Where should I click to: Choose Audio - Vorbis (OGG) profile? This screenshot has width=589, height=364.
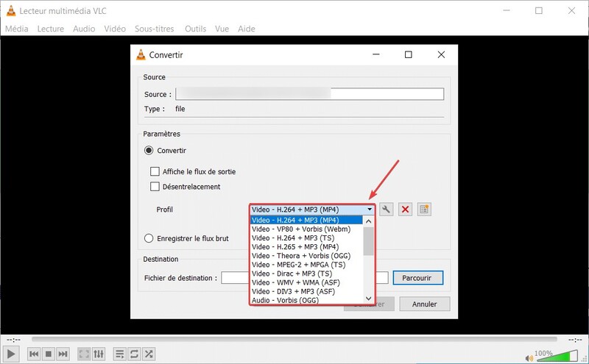coord(306,300)
